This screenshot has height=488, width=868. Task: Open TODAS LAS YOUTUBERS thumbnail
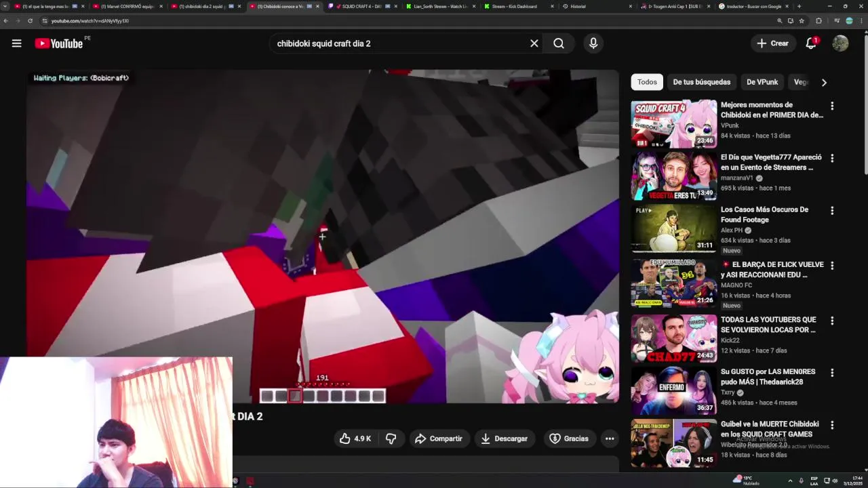coord(673,338)
